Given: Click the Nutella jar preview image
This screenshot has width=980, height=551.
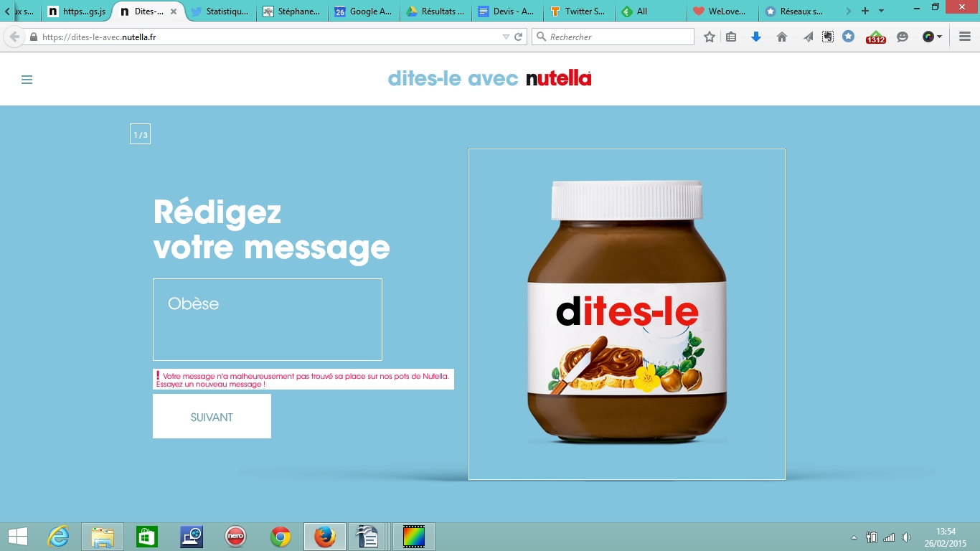Looking at the screenshot, I should [x=627, y=314].
